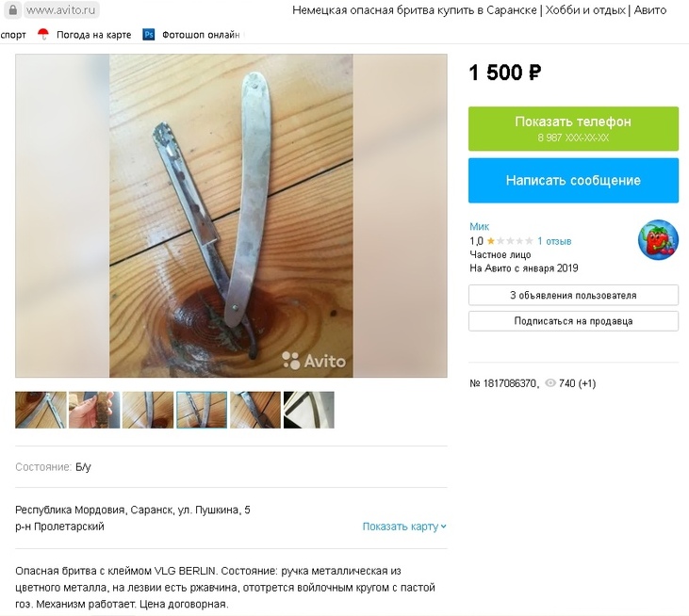Select the hand-holding-razor thumbnail

point(94,410)
